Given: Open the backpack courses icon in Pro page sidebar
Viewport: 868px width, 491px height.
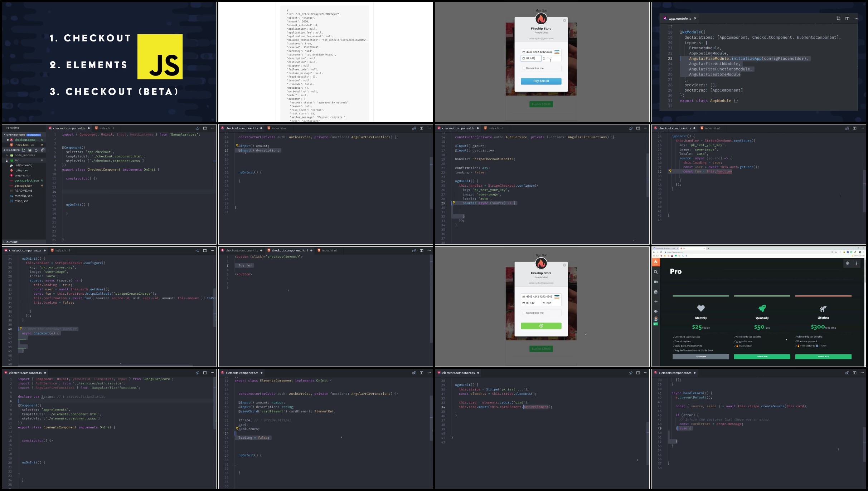Looking at the screenshot, I should (x=656, y=292).
